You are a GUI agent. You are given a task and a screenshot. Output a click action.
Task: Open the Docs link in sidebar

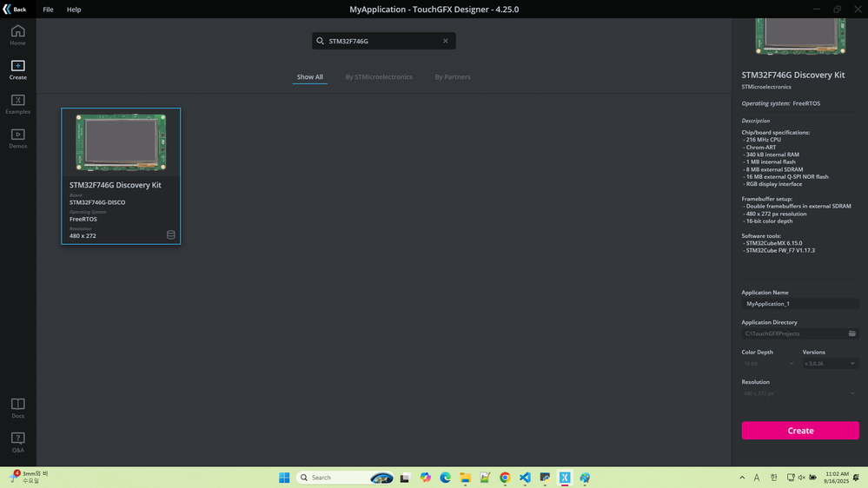point(17,408)
